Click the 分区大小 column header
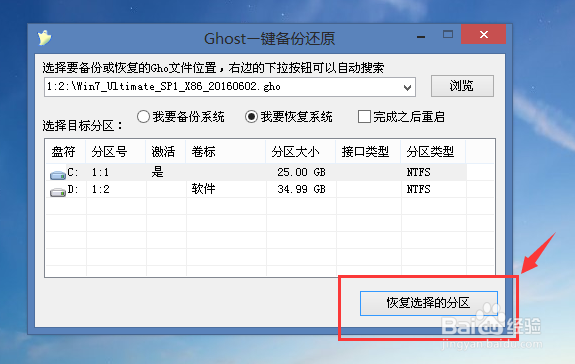 [301, 152]
